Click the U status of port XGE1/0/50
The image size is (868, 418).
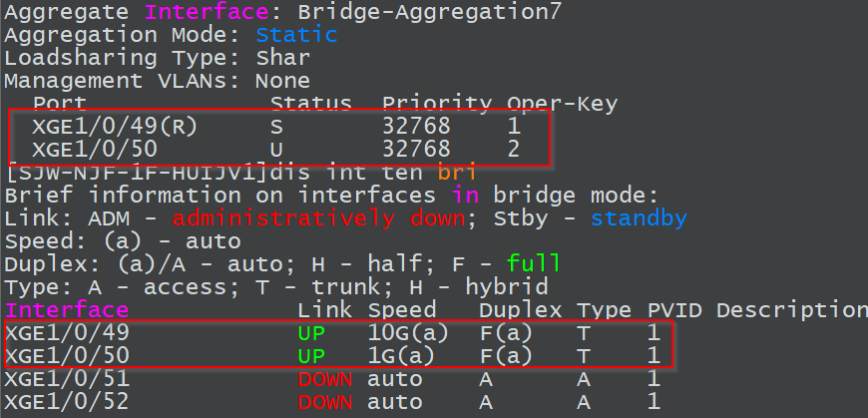(x=276, y=149)
